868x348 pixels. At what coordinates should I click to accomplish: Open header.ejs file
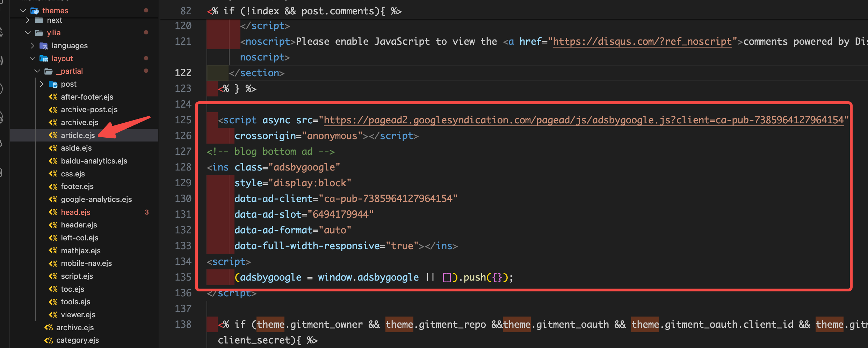click(79, 225)
